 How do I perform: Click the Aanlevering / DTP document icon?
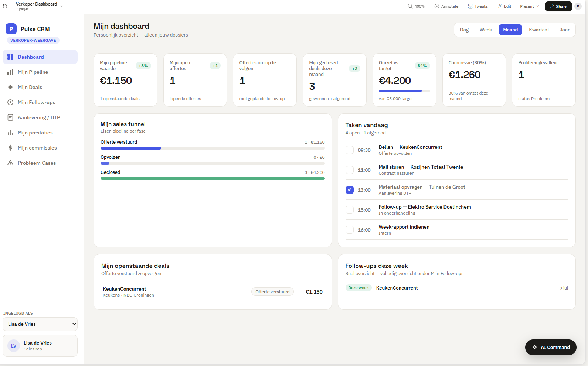tap(10, 117)
